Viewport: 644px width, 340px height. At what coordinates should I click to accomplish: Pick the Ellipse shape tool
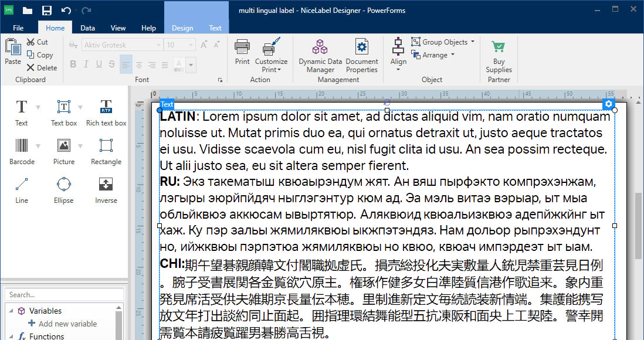tap(64, 190)
